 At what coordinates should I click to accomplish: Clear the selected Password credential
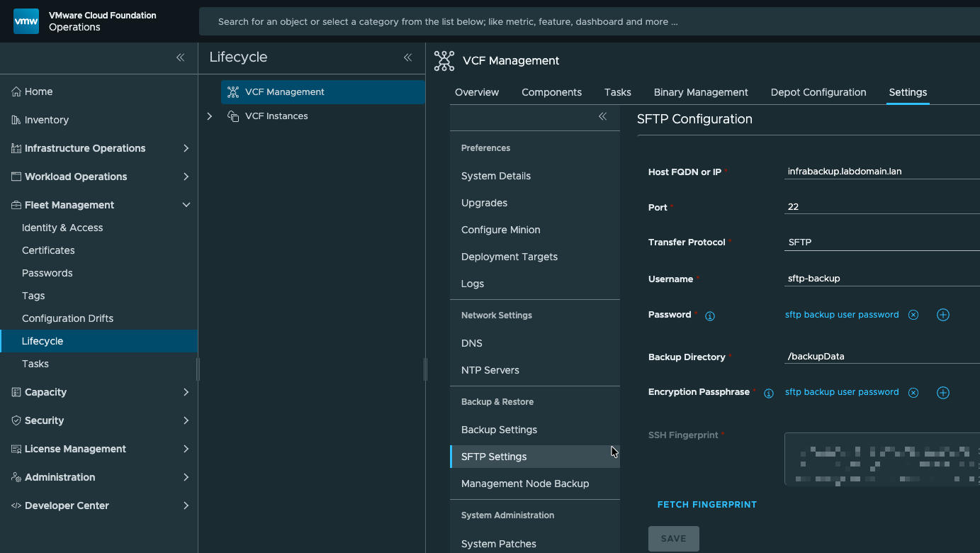coord(913,315)
